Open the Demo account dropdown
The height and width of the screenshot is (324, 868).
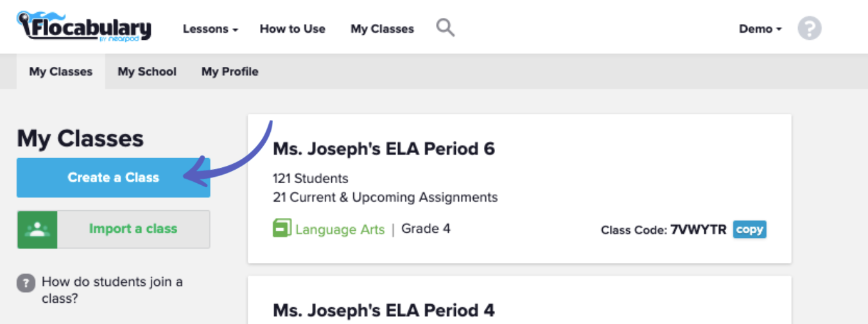click(x=760, y=29)
